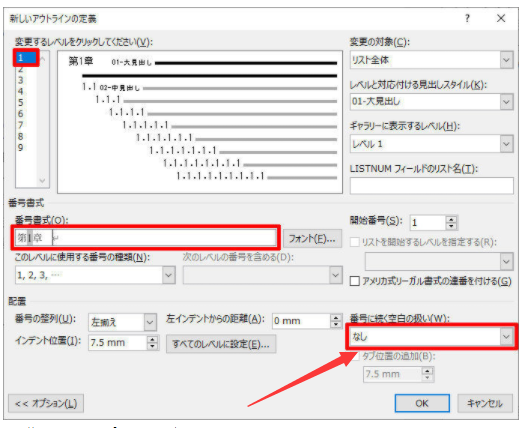Confirm the dialog with OK

(422, 403)
